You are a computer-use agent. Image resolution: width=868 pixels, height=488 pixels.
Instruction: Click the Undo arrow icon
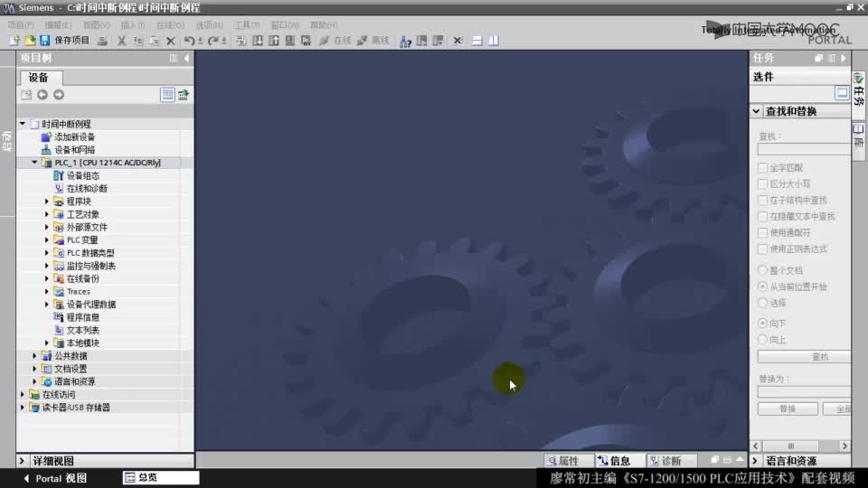189,41
